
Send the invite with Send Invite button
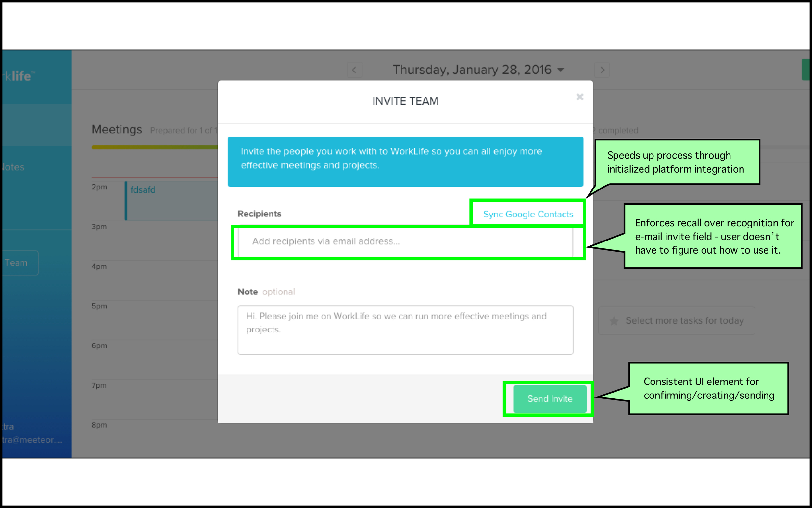(550, 398)
